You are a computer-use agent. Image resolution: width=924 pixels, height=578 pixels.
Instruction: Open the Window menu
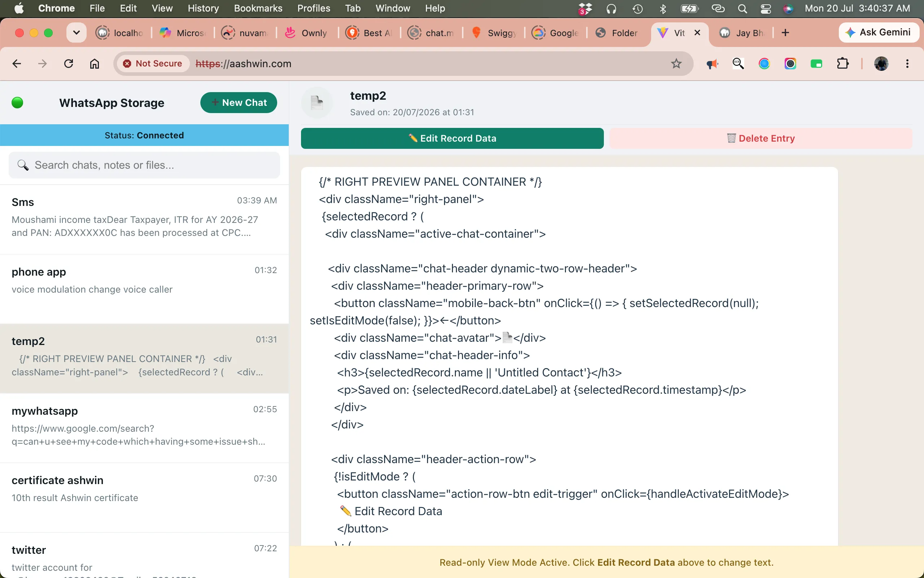click(x=392, y=8)
